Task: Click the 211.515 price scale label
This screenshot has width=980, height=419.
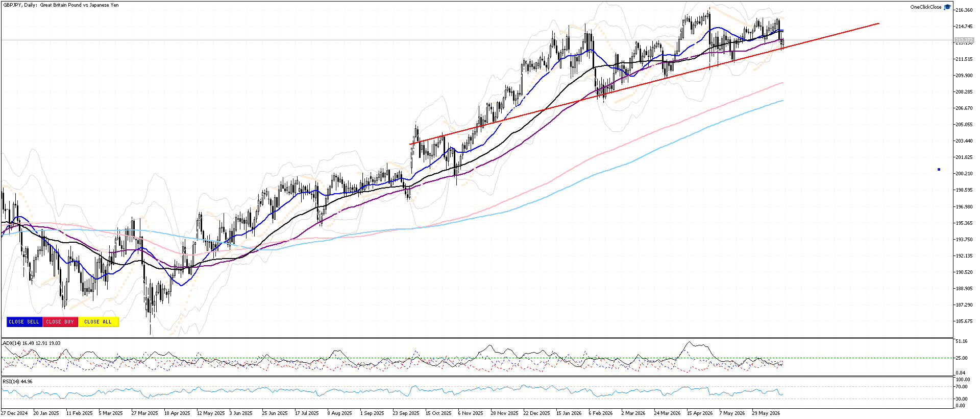Action: (964, 59)
